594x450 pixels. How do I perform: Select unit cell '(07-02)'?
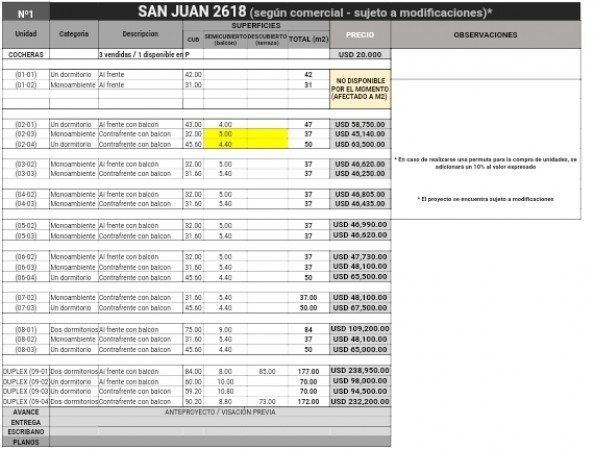26,297
